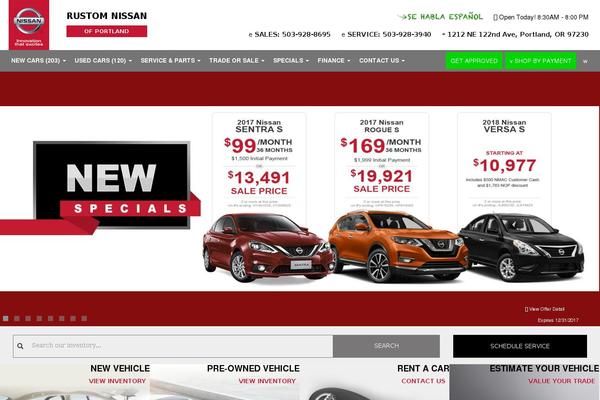Open the 1212 NE 122nd Ave address link

[518, 34]
